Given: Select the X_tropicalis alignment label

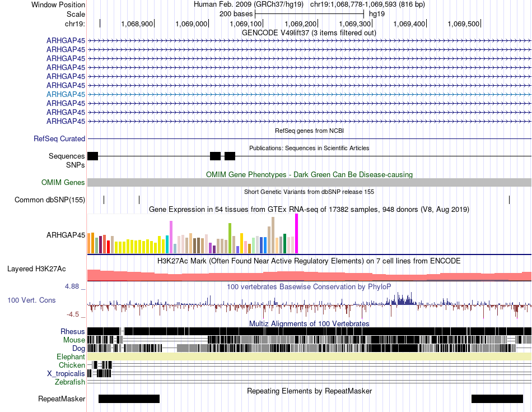Looking at the screenshot, I should click(x=66, y=374).
